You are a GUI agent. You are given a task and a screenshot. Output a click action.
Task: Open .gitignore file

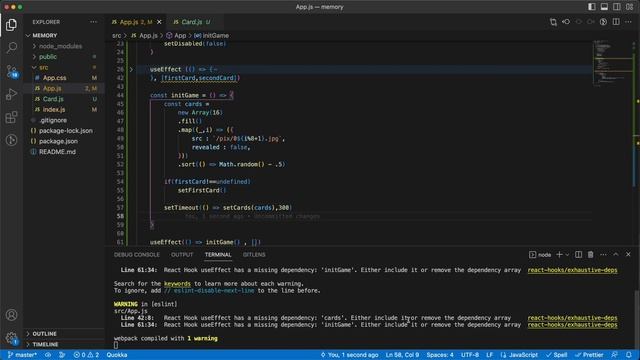click(64, 120)
